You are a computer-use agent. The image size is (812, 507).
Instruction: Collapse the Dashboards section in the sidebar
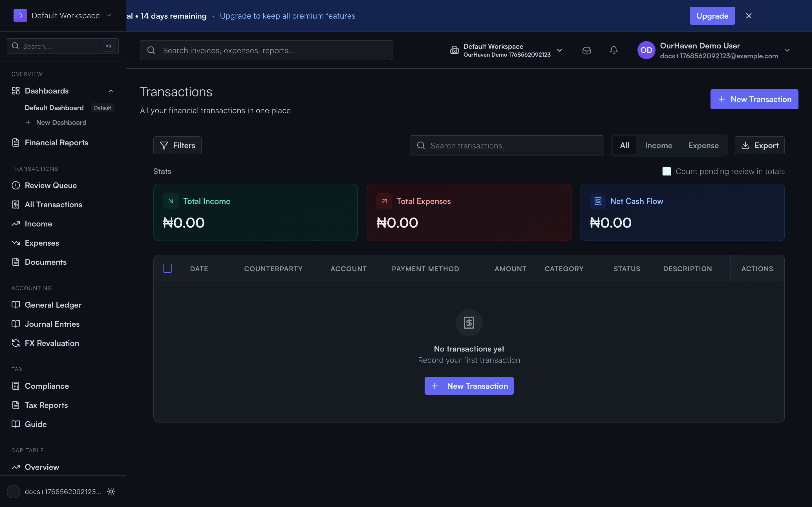[x=111, y=90]
